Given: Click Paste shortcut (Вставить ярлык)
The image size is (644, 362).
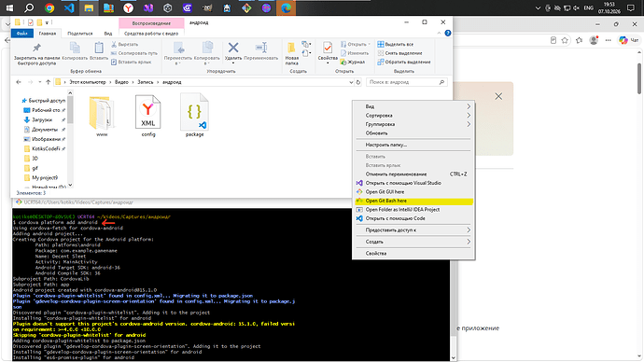Looking at the screenshot, I should click(x=131, y=62).
